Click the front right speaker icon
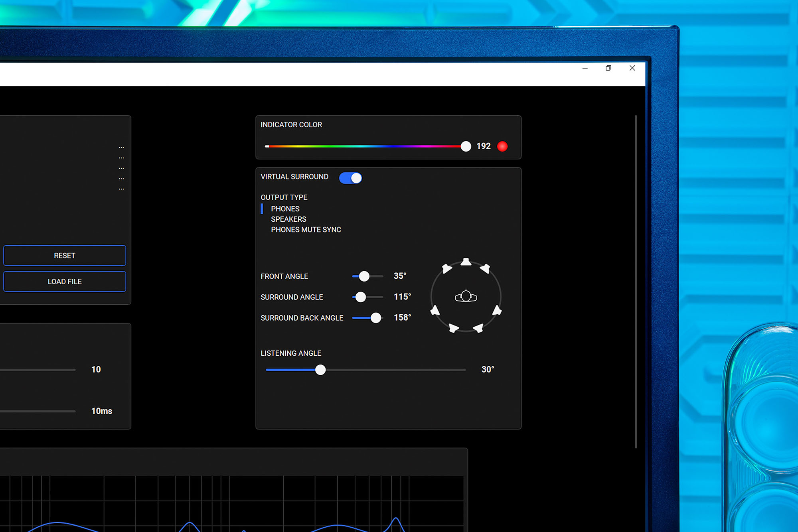The image size is (798, 532). click(x=485, y=268)
